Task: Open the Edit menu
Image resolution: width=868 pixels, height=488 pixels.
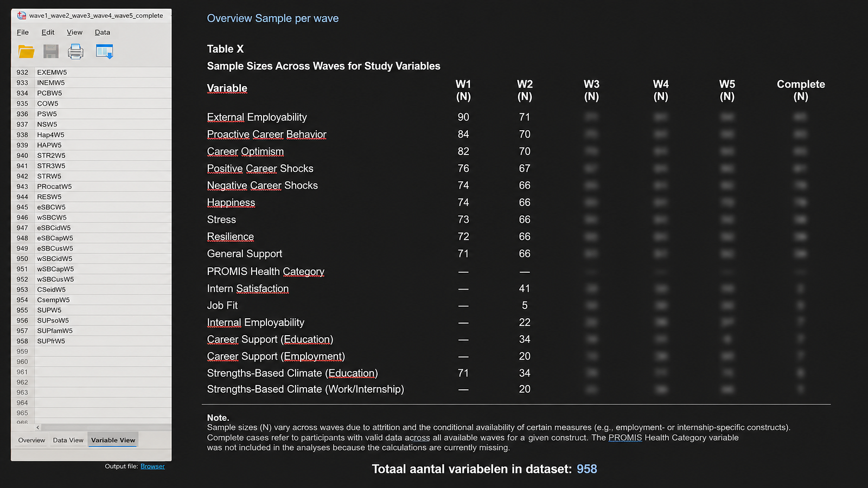Action: [x=48, y=33]
